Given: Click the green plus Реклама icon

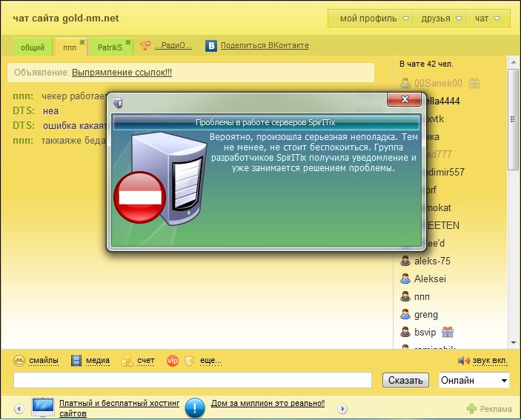Looking at the screenshot, I should click(x=471, y=409).
